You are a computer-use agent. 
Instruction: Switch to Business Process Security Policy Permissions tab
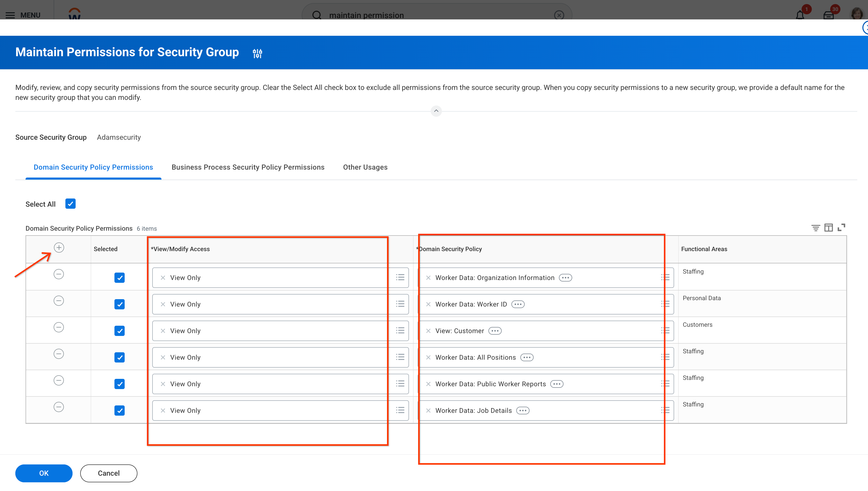(248, 168)
